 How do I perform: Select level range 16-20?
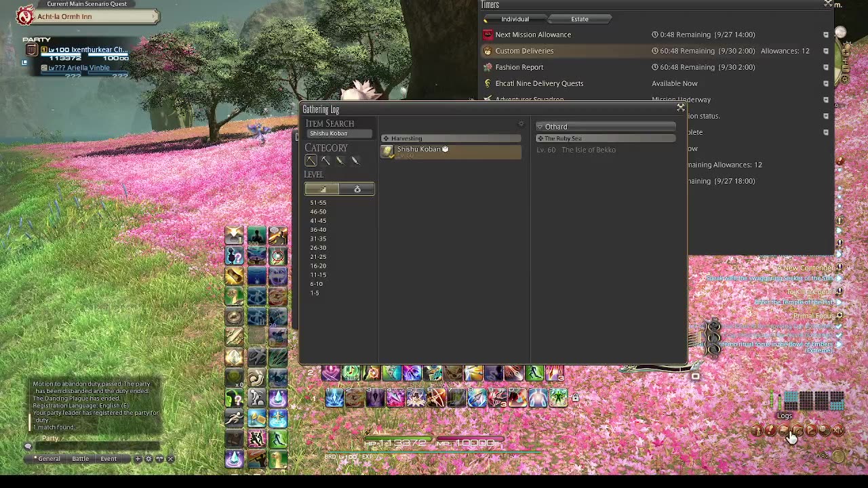[318, 266]
